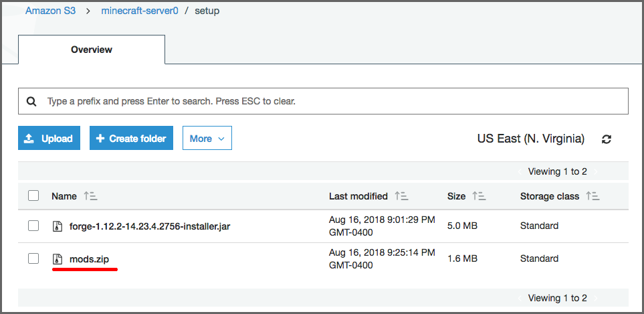Screen dimensions: 644x314
Task: Go to next page arrow in bottom pager
Action: click(596, 298)
